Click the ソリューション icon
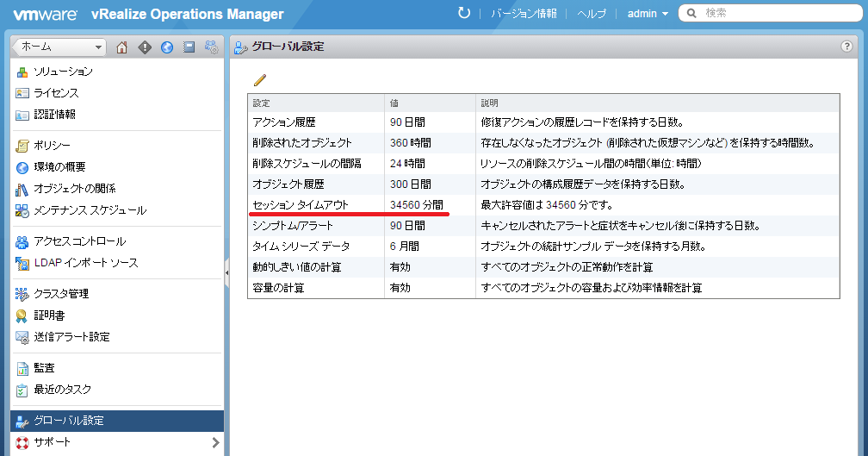The height and width of the screenshot is (456, 868). (x=22, y=72)
